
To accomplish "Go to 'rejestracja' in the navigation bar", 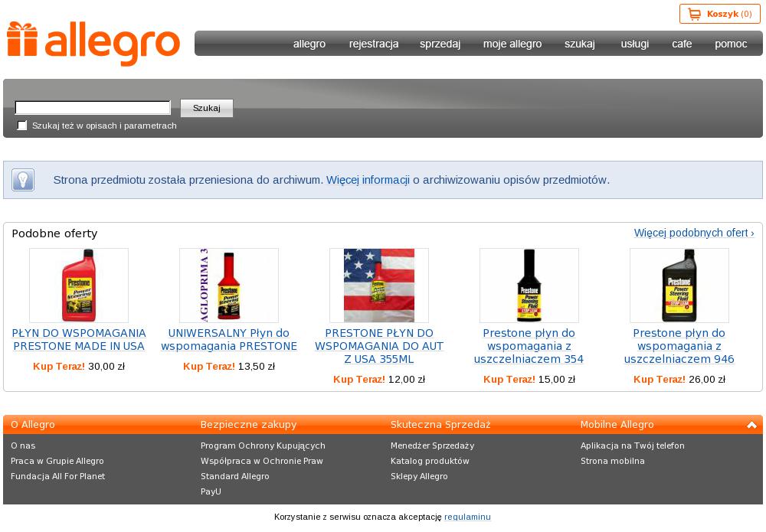I will coord(374,44).
